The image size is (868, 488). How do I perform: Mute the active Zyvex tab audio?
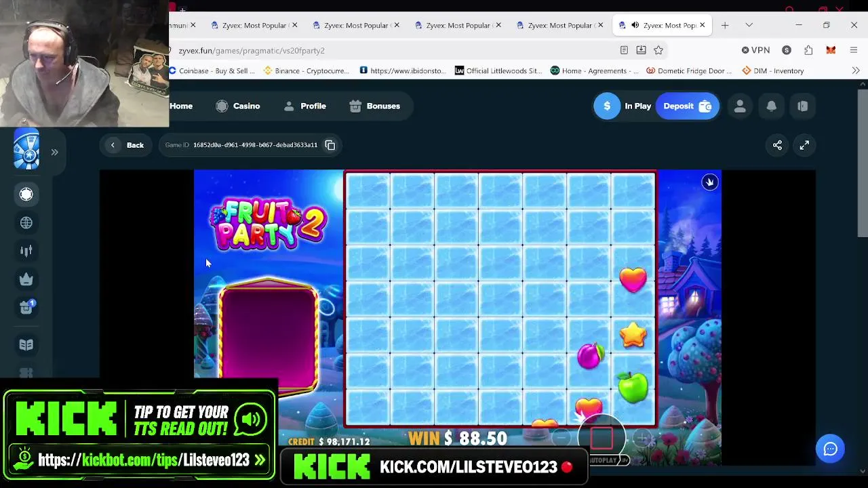[635, 25]
